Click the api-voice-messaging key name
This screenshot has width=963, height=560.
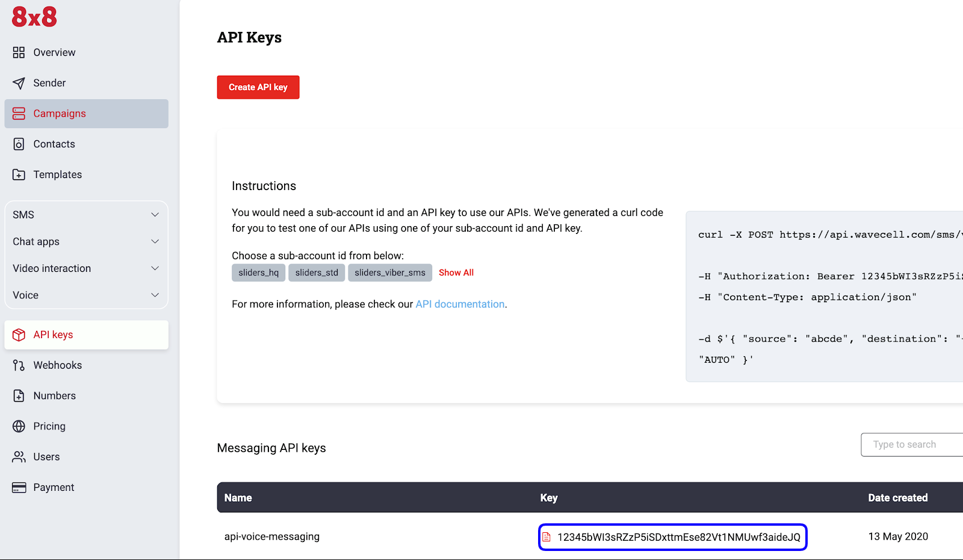point(272,537)
